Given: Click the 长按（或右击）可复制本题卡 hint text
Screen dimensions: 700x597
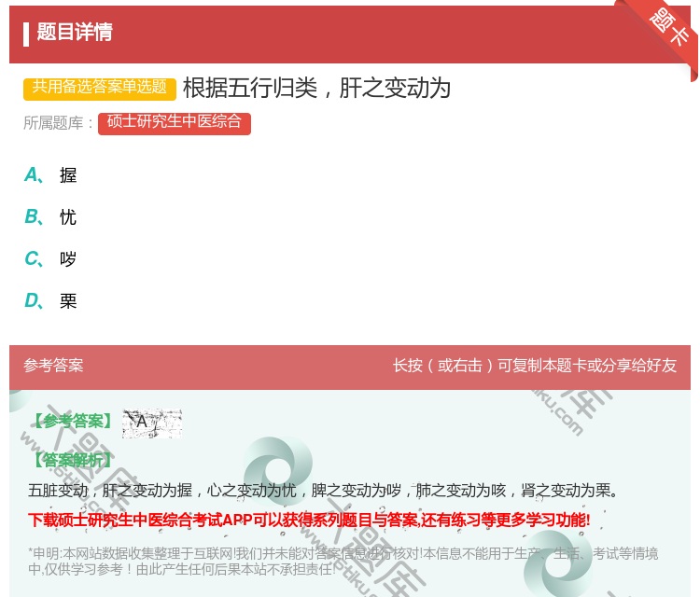Looking at the screenshot, I should (x=535, y=366).
